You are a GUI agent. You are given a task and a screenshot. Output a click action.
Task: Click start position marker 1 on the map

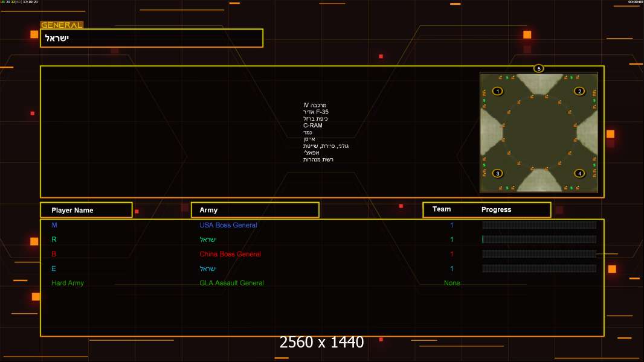pyautogui.click(x=498, y=91)
